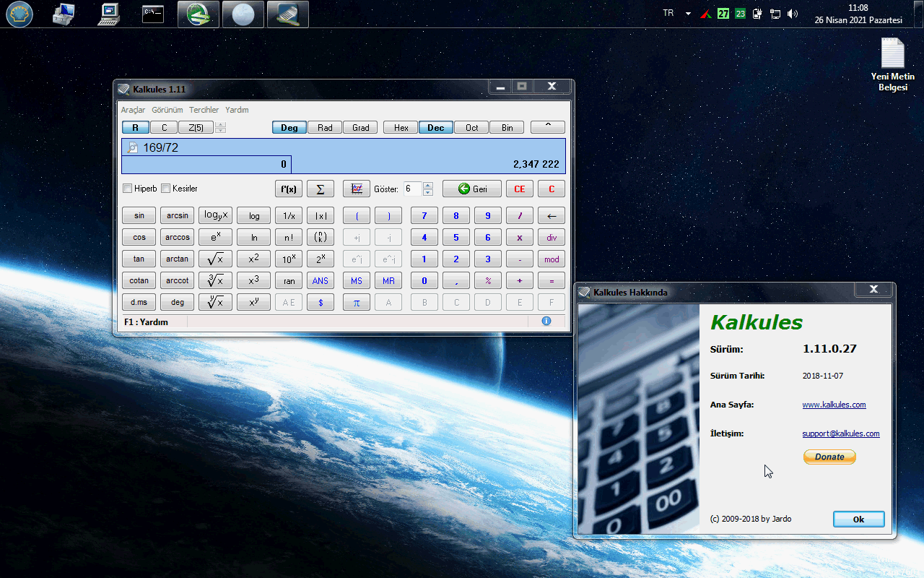Switch to complex number mode C
Screen dimensions: 924x578
[x=164, y=127]
